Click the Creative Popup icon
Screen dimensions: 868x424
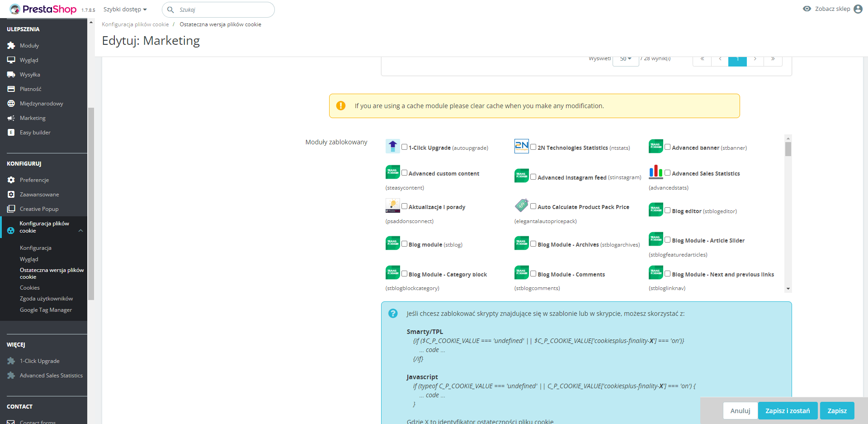11,209
